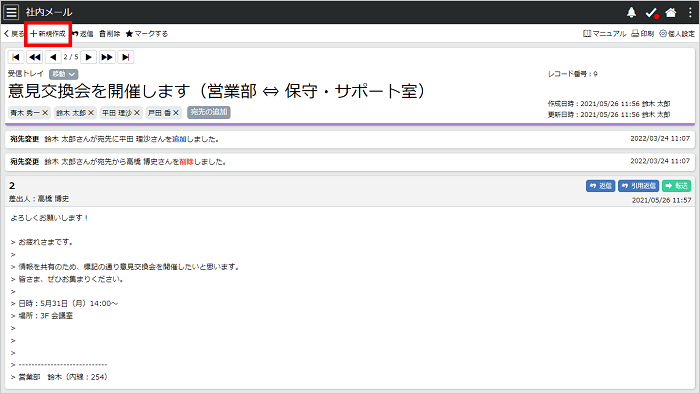Open the vertical ellipsis menu
The height and width of the screenshot is (394, 700).
(x=690, y=12)
